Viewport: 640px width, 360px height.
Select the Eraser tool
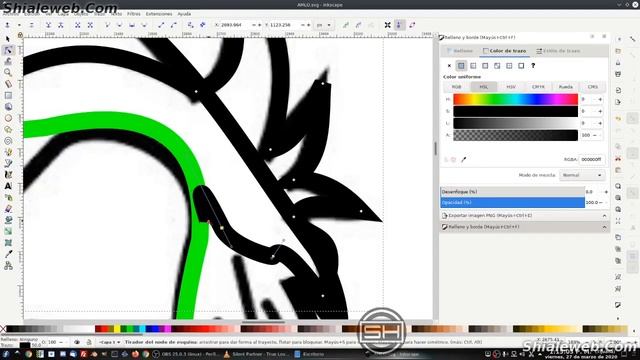pyautogui.click(x=8, y=209)
